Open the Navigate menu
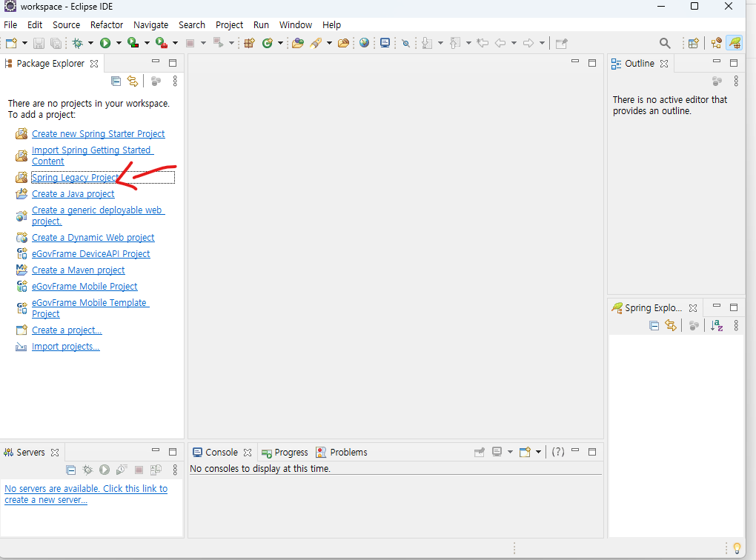 [151, 24]
